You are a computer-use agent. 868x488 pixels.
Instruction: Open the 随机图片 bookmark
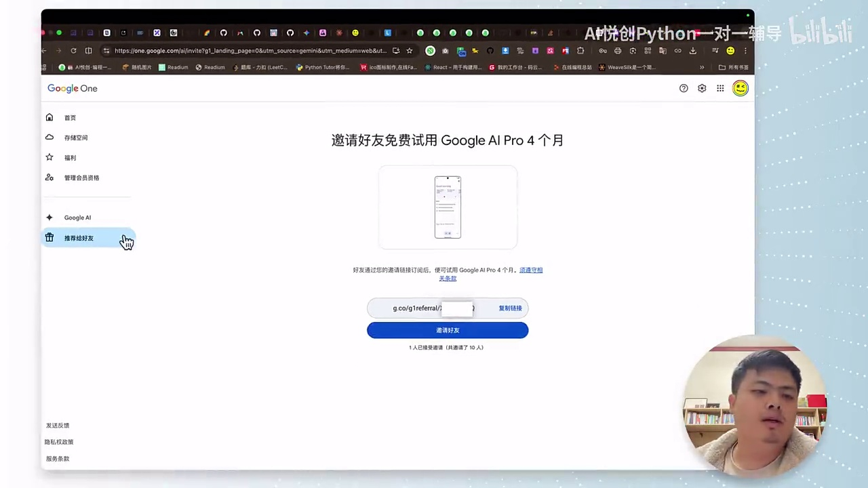click(x=137, y=67)
